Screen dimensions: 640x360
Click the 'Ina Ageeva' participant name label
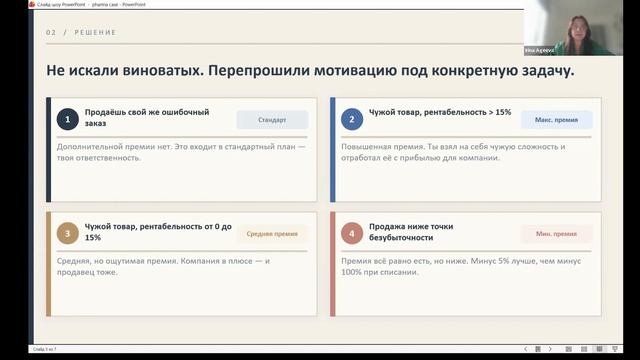tap(540, 51)
